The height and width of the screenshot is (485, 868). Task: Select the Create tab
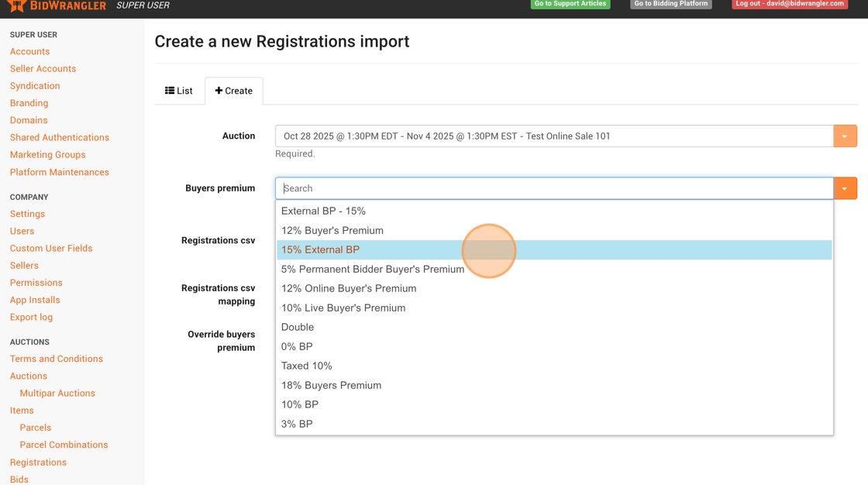click(234, 91)
